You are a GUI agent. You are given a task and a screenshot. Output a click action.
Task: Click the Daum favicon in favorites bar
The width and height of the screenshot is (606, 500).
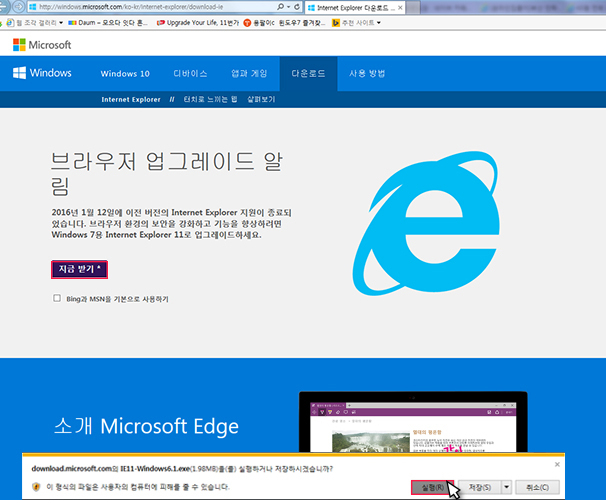[x=72, y=23]
